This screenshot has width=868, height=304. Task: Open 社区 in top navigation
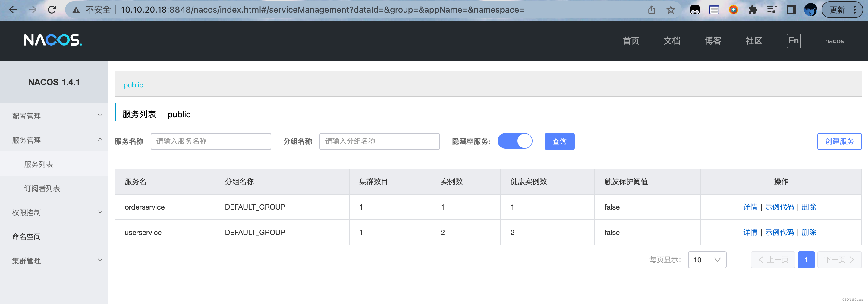(754, 41)
